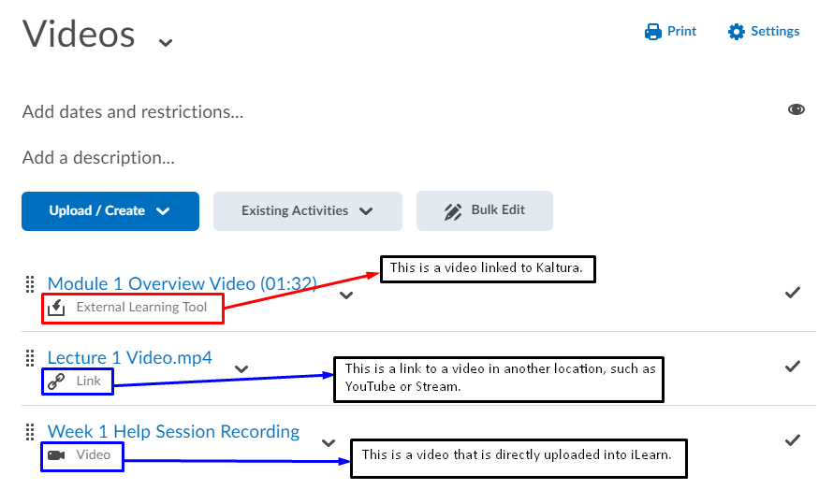Click the Add a description field
833x504 pixels.
click(98, 157)
